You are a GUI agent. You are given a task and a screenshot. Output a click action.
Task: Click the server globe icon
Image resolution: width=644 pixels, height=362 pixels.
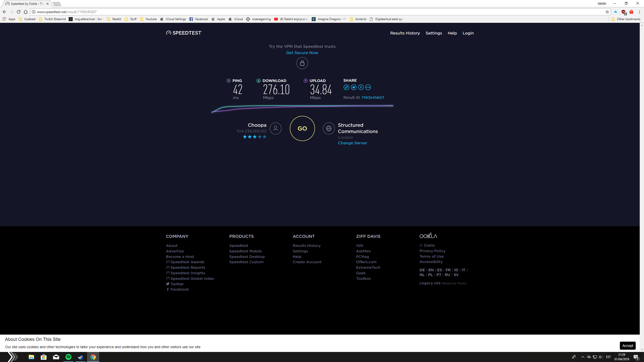coord(329,128)
